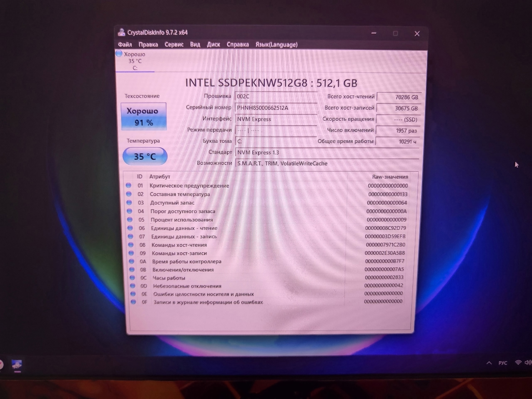The image size is (532, 399).
Task: Open the Диск menu
Action: pyautogui.click(x=213, y=45)
